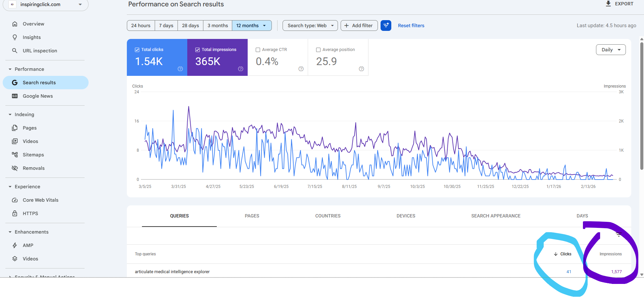
Task: Click the Total clicks help question icon
Action: coord(180,69)
